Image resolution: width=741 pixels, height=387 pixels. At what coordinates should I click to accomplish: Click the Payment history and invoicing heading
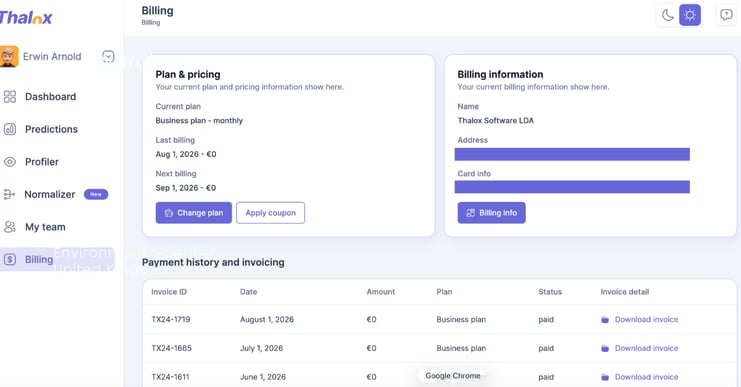[213, 262]
